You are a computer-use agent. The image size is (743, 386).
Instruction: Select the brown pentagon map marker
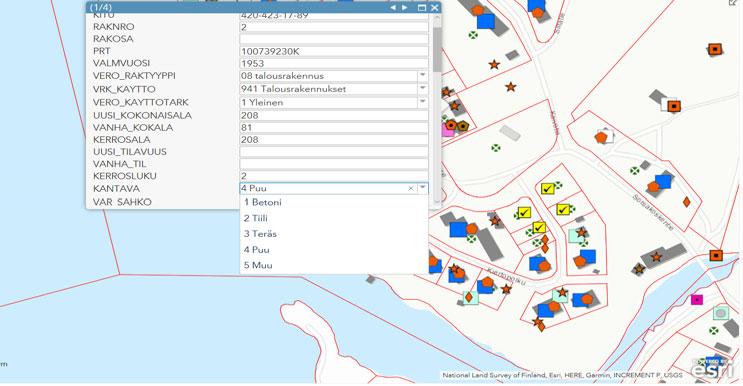pyautogui.click(x=462, y=126)
